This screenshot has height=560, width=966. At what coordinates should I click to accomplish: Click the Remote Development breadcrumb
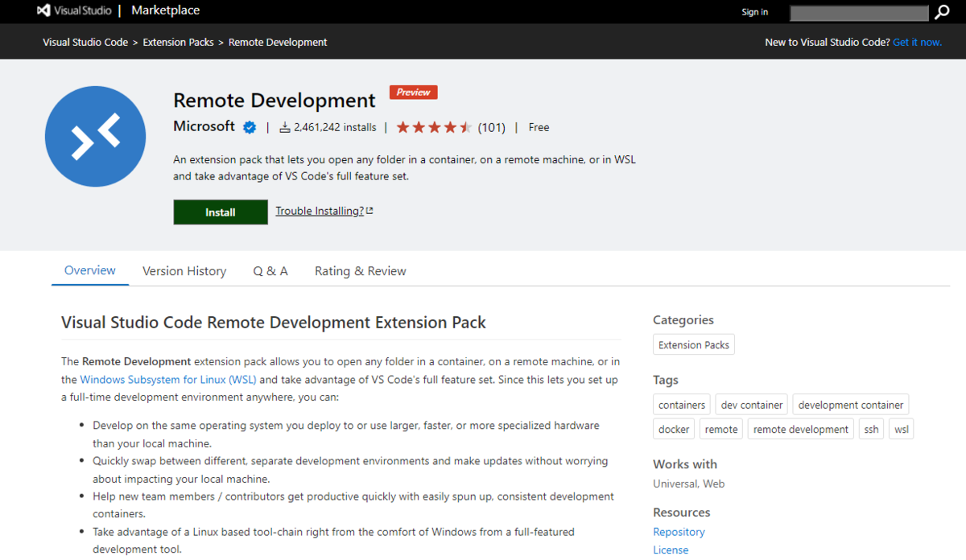(278, 42)
